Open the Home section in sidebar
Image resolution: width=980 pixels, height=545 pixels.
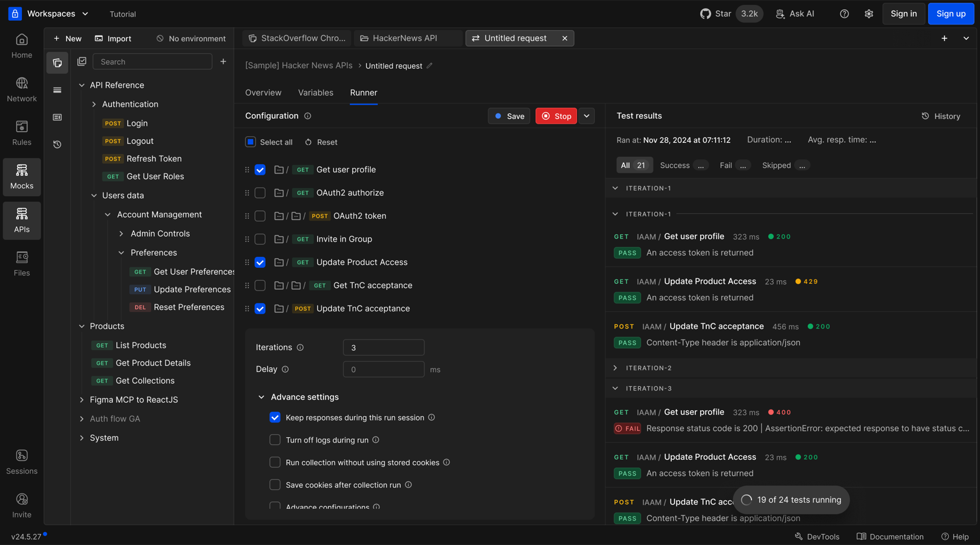coord(21,47)
